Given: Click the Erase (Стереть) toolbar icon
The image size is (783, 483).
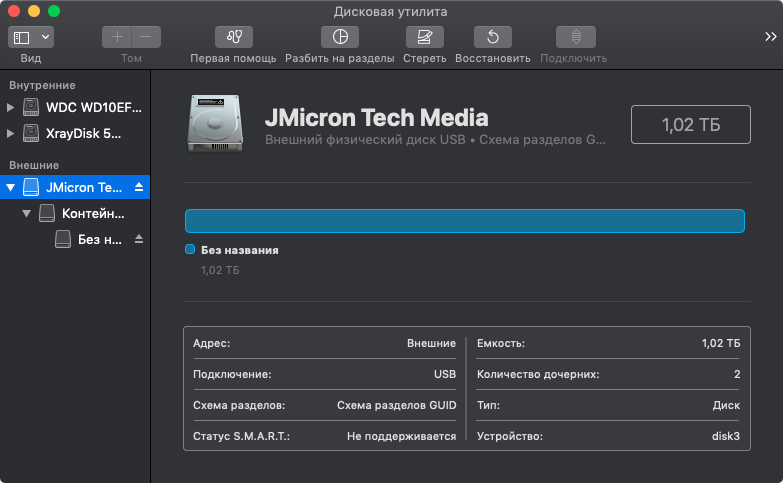Looking at the screenshot, I should (x=425, y=37).
